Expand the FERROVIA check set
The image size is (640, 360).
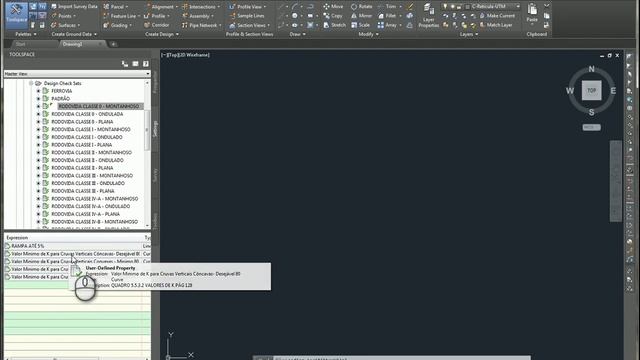(38, 91)
